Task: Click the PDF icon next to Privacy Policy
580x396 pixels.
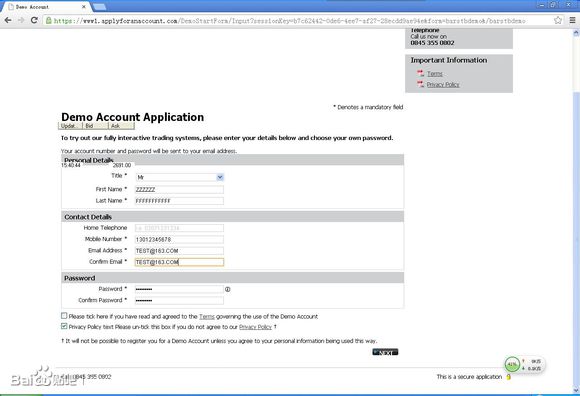Action: (420, 84)
